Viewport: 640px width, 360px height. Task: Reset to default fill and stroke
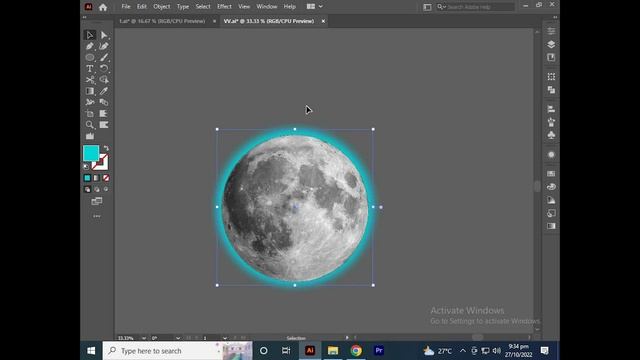[86, 167]
